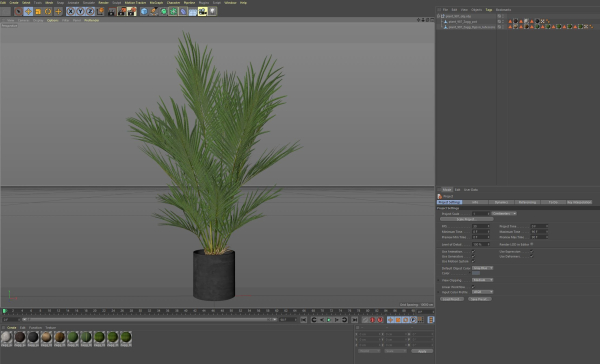Image resolution: width=600 pixels, height=364 pixels.
Task: Expand the top-level plant object
Action: tap(439, 16)
